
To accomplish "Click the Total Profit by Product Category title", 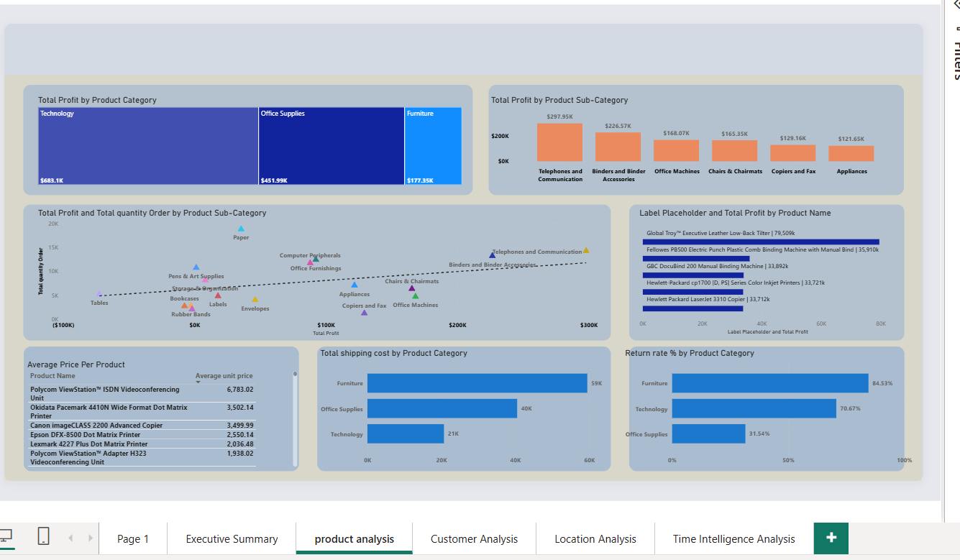I will click(x=97, y=100).
